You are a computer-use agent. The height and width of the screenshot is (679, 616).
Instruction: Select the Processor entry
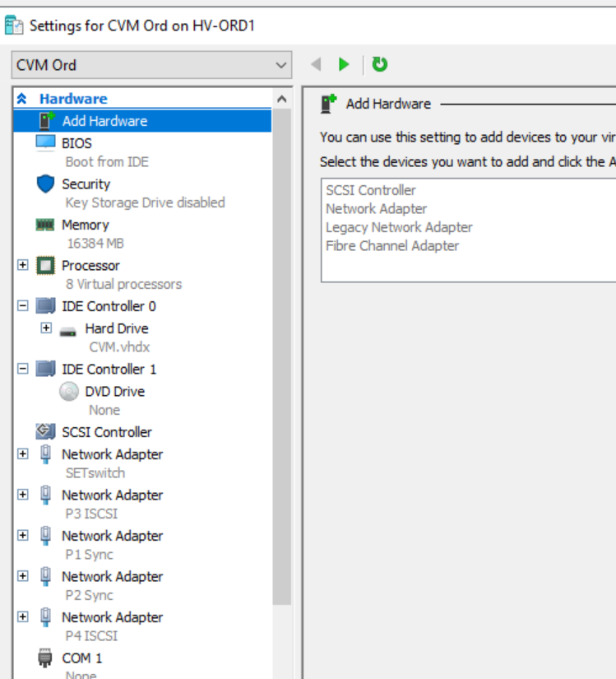tap(90, 266)
